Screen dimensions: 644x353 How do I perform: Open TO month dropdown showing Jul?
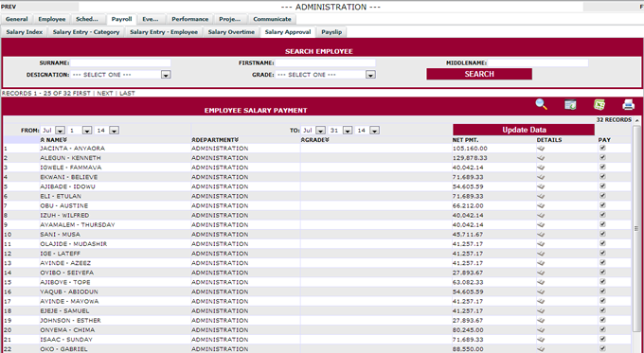tap(313, 130)
